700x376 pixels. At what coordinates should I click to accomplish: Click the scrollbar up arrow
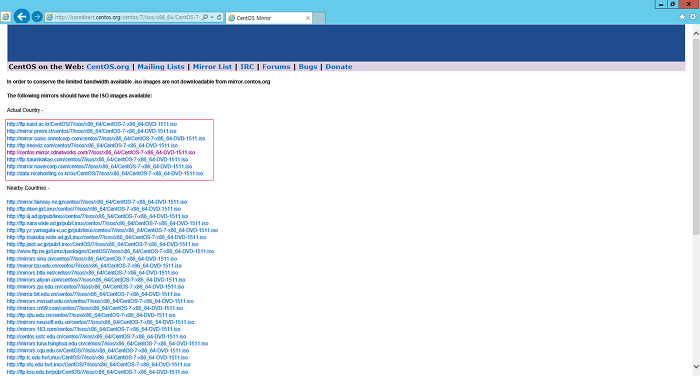696,33
